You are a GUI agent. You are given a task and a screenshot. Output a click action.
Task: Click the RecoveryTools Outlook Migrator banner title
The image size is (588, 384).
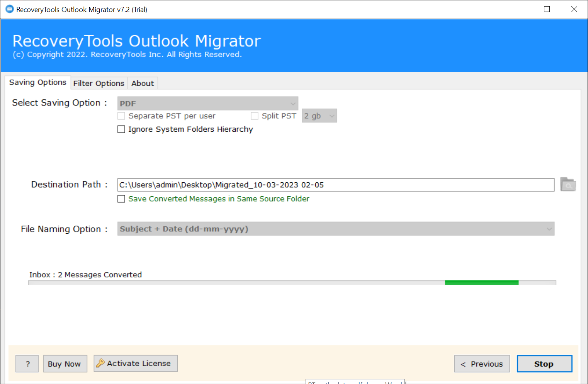click(x=137, y=41)
